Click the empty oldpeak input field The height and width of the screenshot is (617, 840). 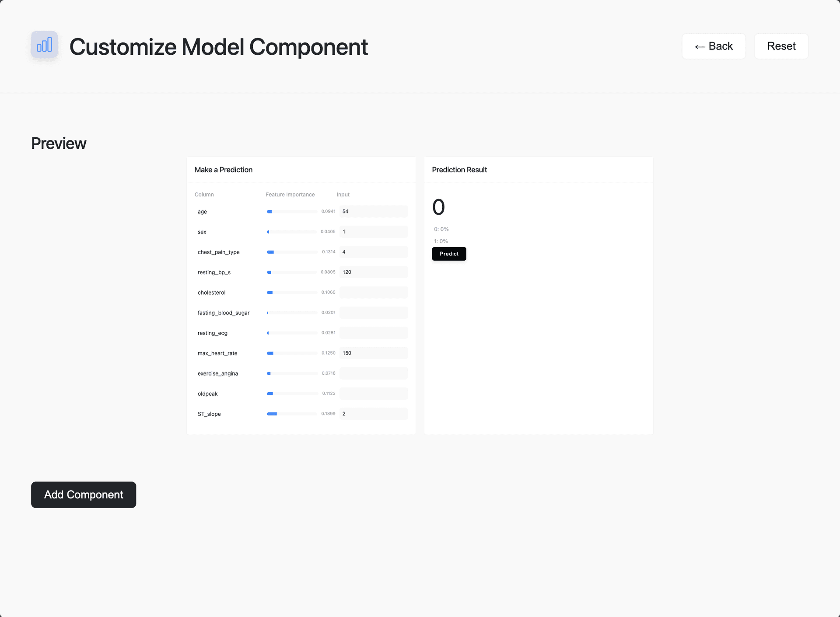coord(373,394)
